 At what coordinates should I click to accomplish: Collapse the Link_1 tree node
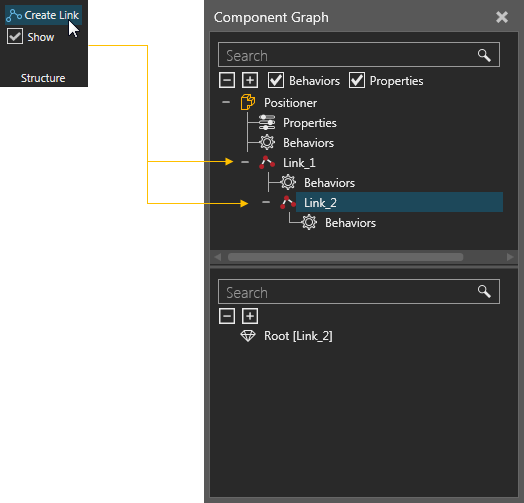pyautogui.click(x=245, y=162)
